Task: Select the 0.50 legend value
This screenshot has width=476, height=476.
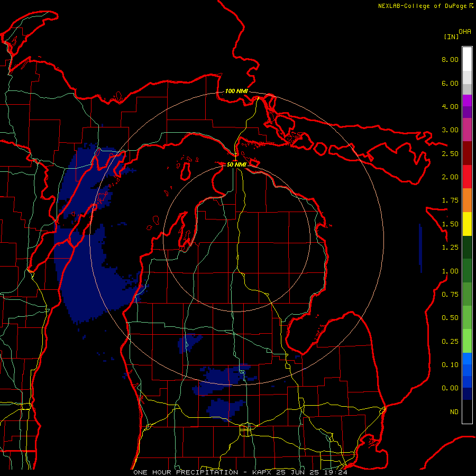Action: [450, 318]
